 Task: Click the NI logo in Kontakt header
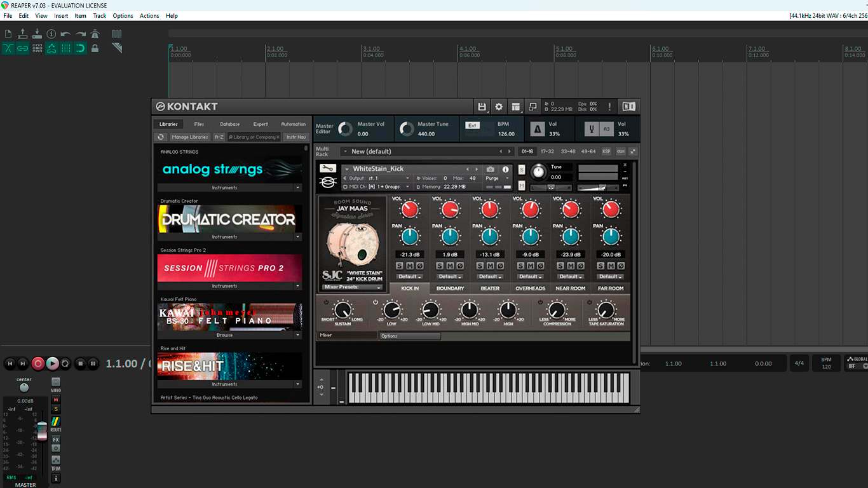tap(628, 107)
